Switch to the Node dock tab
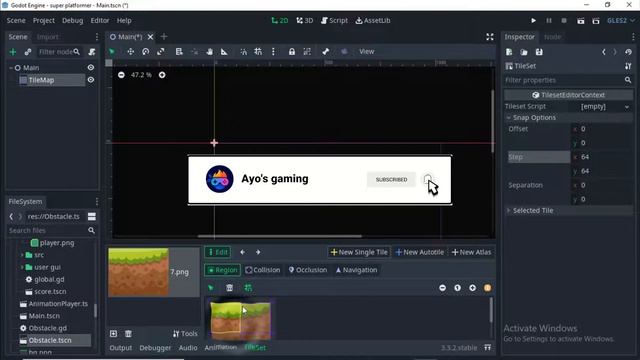The width and height of the screenshot is (640, 360). coord(553,37)
